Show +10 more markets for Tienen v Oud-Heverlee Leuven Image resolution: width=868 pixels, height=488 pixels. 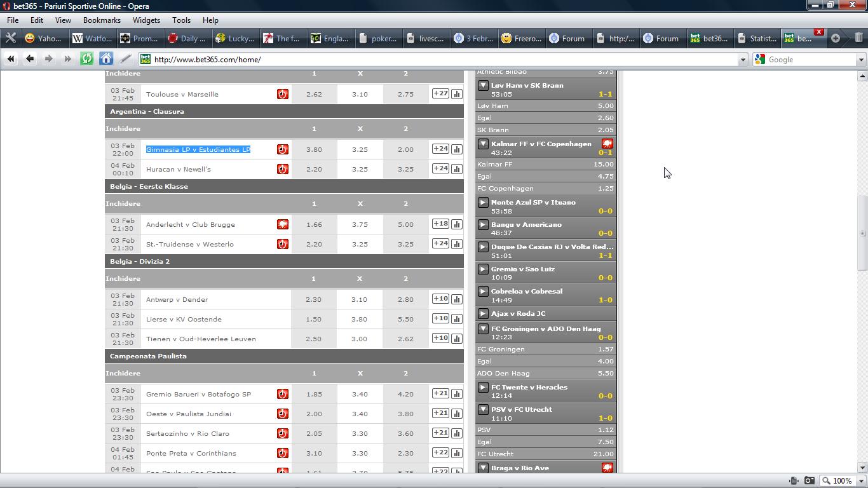pyautogui.click(x=440, y=338)
